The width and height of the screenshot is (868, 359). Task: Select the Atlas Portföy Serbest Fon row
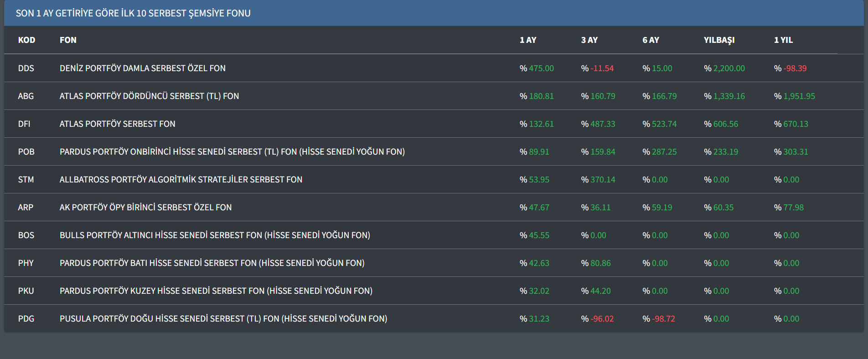[117, 124]
